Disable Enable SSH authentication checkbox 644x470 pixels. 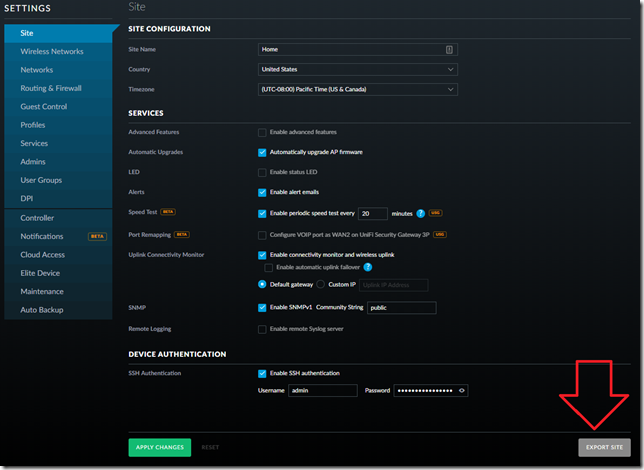[x=262, y=373]
